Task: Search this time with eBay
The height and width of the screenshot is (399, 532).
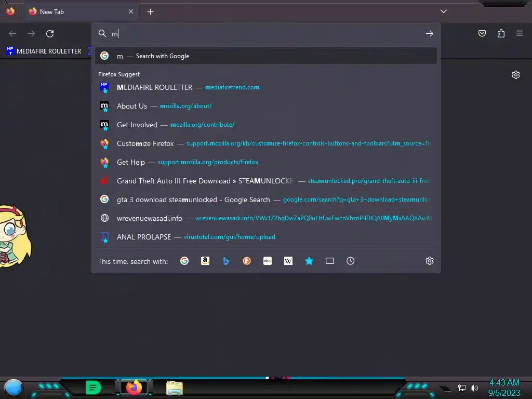Action: tap(268, 261)
